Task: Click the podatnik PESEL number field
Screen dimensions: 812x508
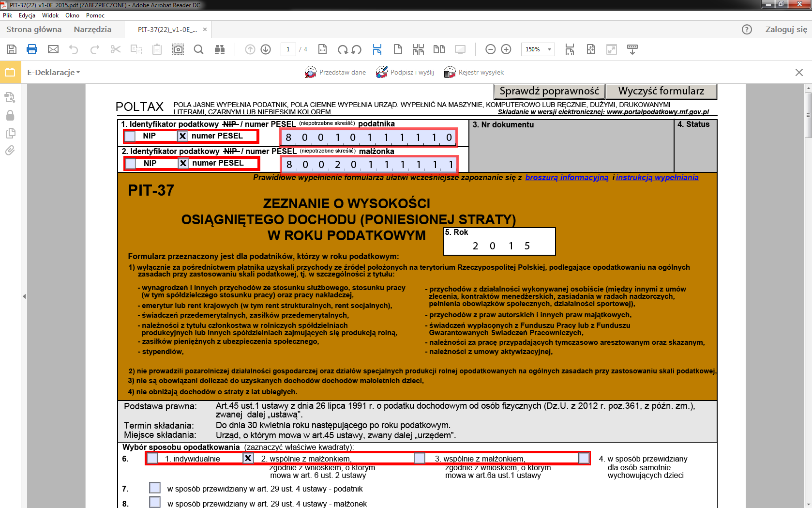Action: (x=368, y=138)
